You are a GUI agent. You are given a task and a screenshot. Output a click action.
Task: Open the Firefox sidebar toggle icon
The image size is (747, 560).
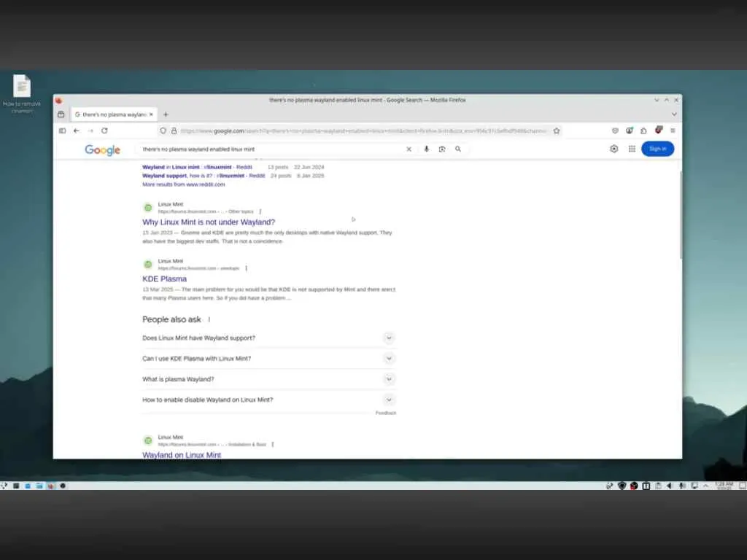pos(63,131)
